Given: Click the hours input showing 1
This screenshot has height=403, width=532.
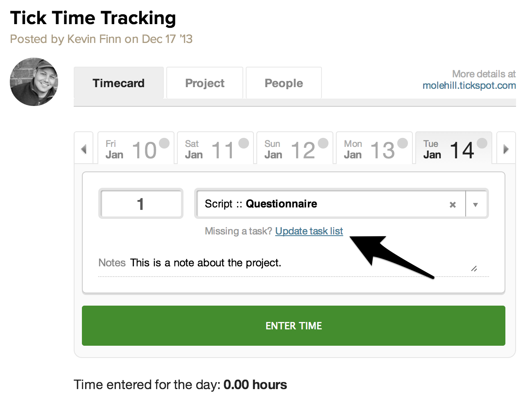Looking at the screenshot, I should pos(141,203).
